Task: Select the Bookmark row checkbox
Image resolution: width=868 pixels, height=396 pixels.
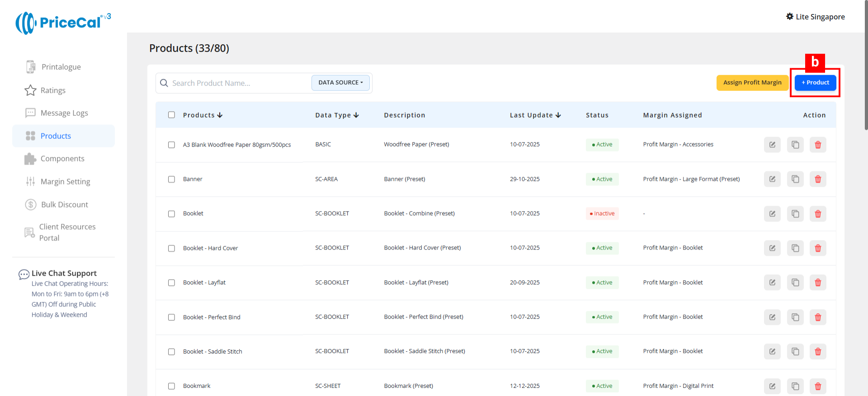Action: [x=171, y=386]
